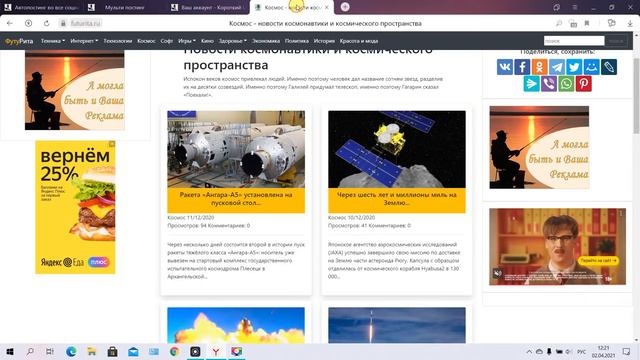The height and width of the screenshot is (360, 640).
Task: Open the История menu item
Action: pos(324,41)
